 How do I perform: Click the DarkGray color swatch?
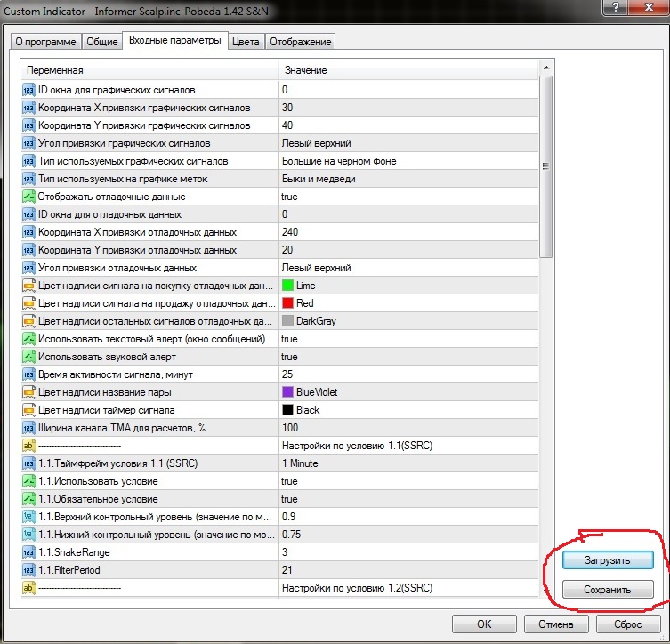[287, 321]
